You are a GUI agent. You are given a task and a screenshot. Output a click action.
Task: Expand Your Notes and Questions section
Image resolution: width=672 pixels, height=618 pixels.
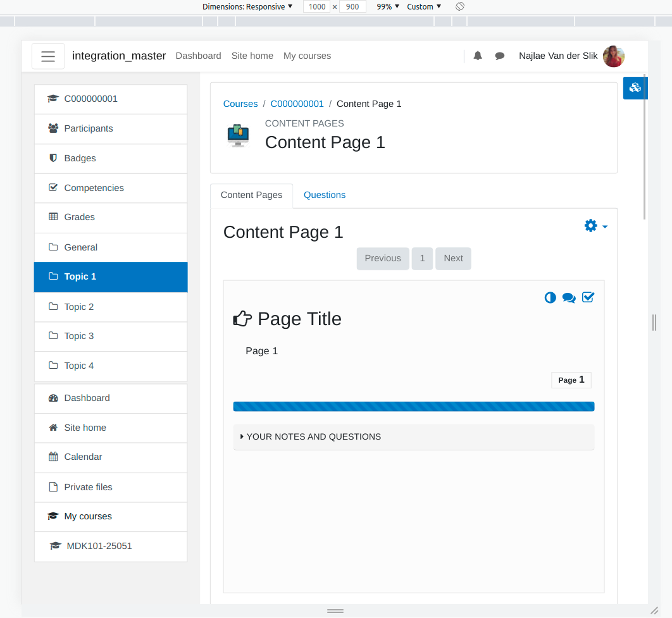414,437
